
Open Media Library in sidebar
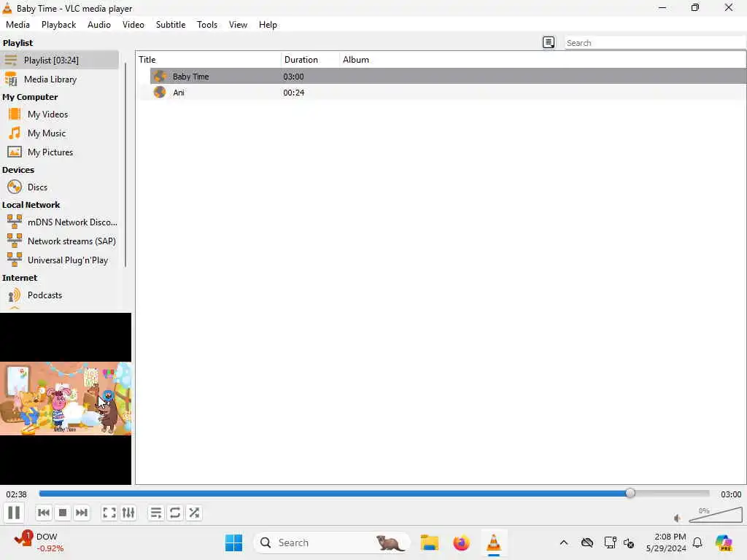point(60,79)
